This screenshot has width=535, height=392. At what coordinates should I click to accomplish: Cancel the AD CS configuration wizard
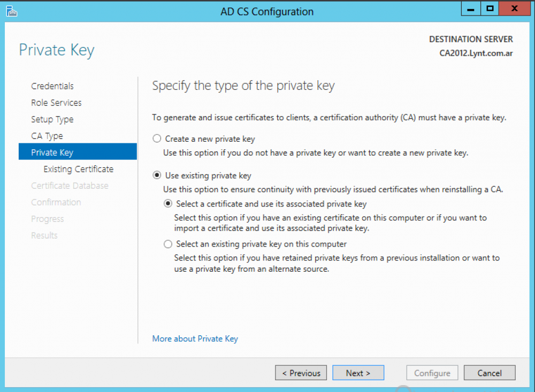coord(490,373)
